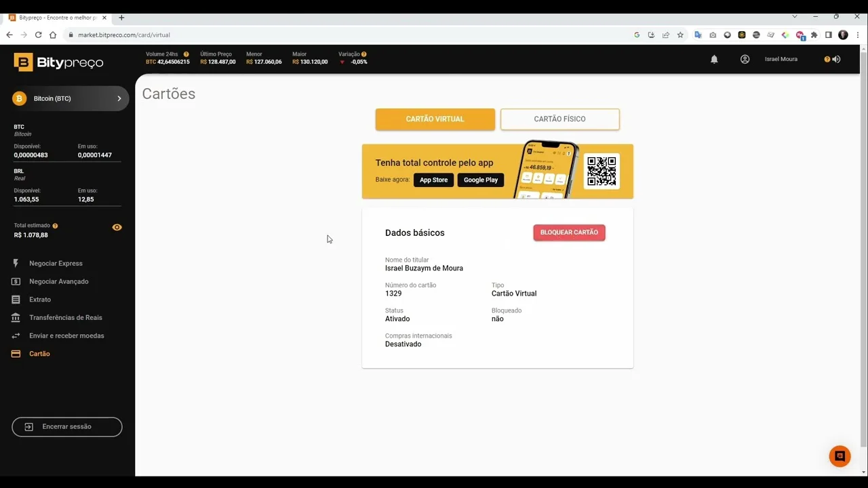
Task: Open the user account profile icon
Action: [745, 60]
